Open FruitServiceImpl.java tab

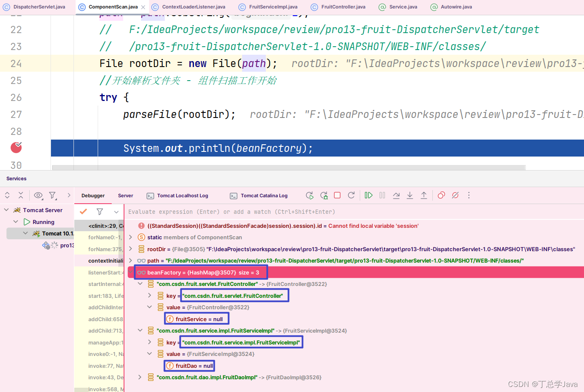pyautogui.click(x=268, y=7)
